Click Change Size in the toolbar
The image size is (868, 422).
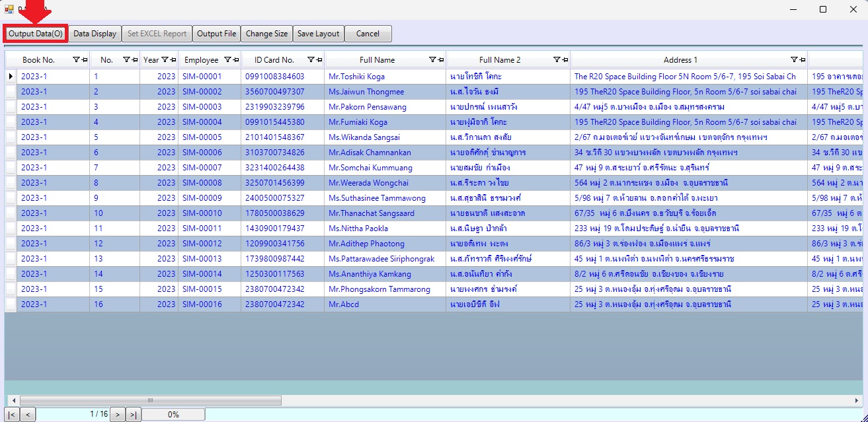tap(267, 34)
